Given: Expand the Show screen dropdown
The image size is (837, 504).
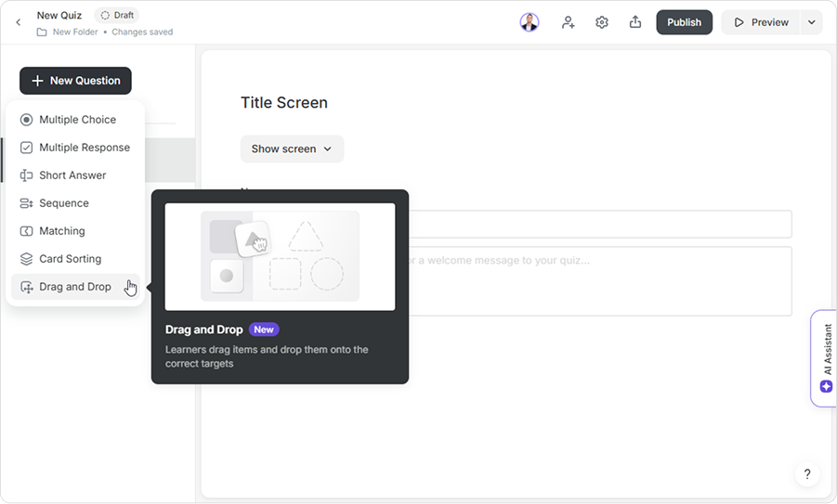Looking at the screenshot, I should (x=292, y=149).
